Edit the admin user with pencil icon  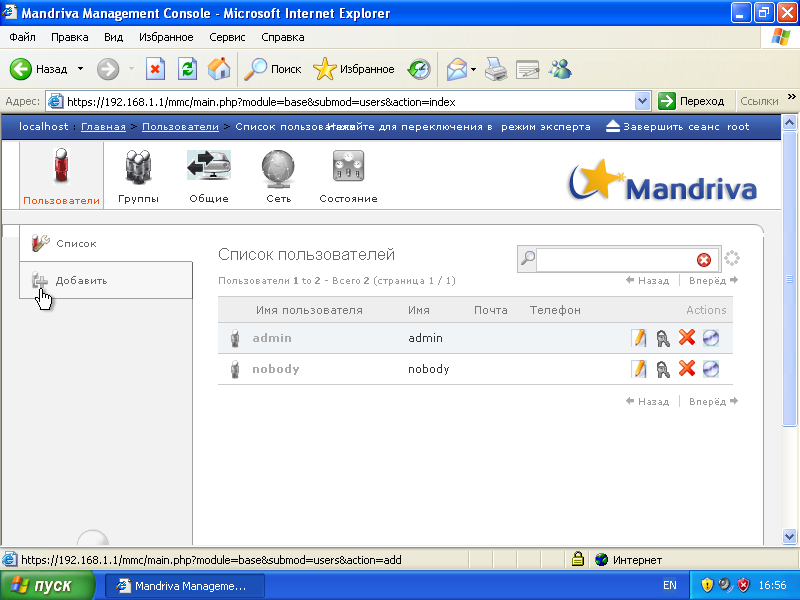638,338
